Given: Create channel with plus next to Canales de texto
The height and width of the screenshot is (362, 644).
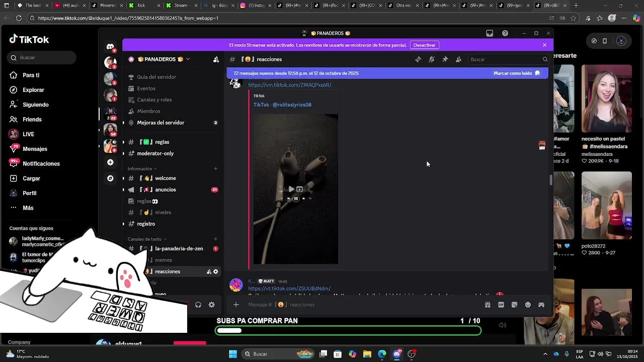Looking at the screenshot, I should [x=216, y=239].
